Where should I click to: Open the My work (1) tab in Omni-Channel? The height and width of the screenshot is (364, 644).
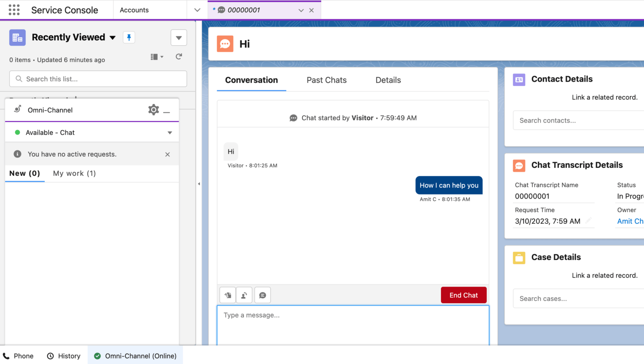click(x=74, y=173)
